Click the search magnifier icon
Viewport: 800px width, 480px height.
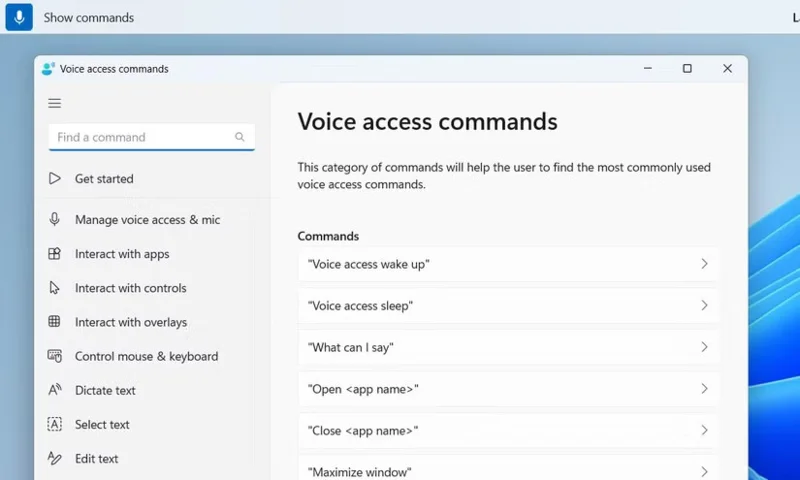pyautogui.click(x=240, y=137)
